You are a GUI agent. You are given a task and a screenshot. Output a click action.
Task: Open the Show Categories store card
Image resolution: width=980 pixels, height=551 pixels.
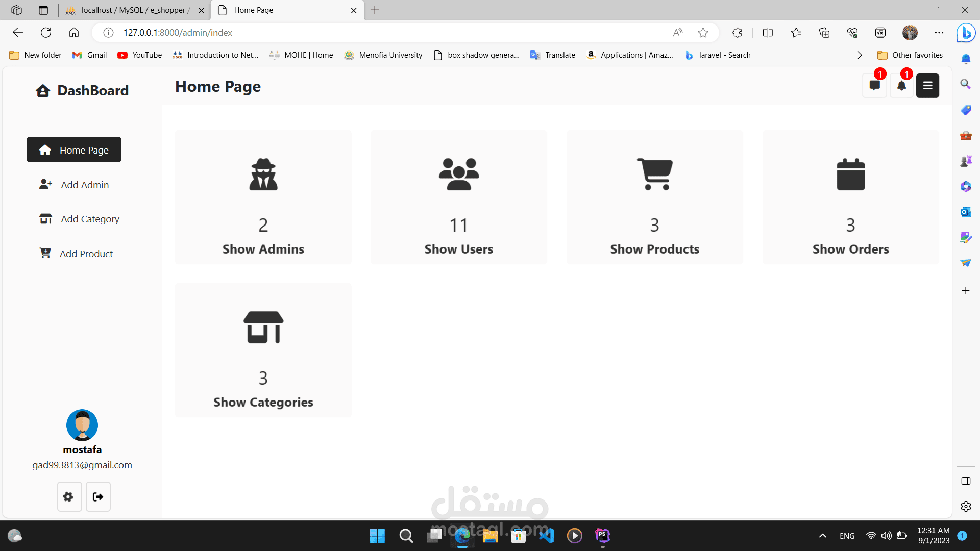coord(263,350)
